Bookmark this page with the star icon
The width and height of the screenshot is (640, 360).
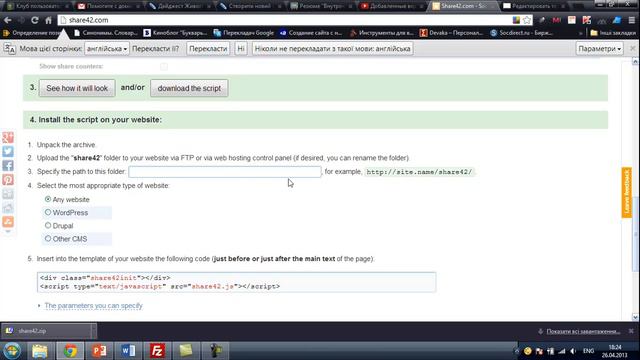(527, 20)
